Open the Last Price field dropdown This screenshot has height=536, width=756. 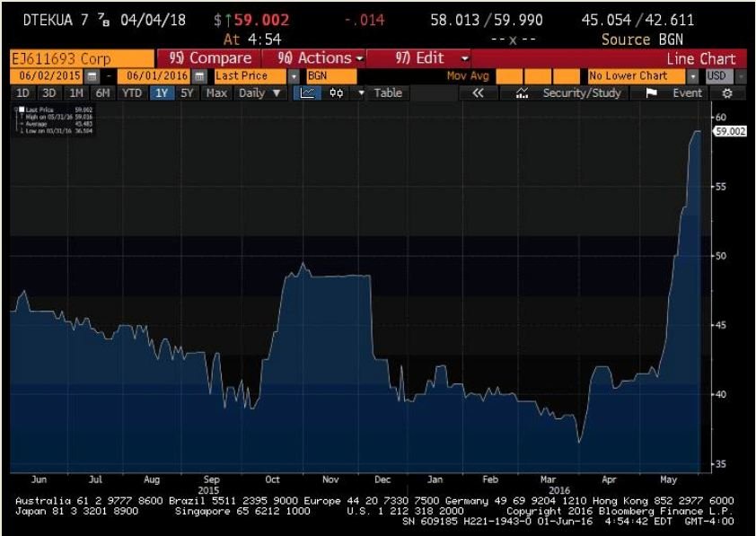coord(294,76)
